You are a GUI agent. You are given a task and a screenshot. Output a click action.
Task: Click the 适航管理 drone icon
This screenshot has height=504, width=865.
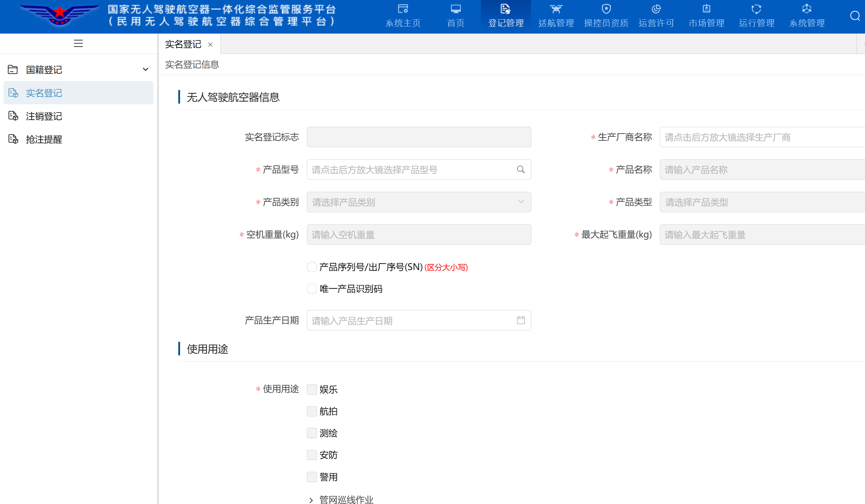coord(556,9)
